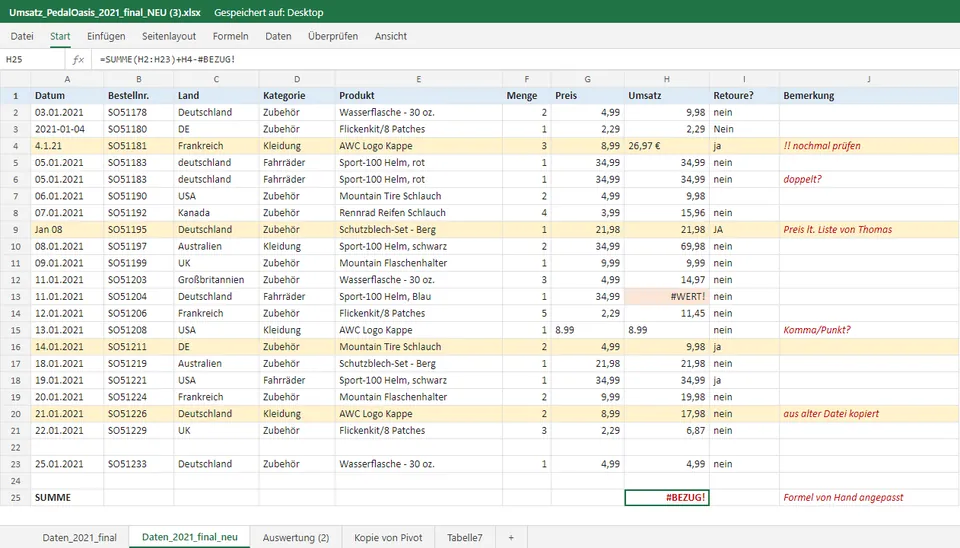Click the remark 'doppelt?'
The height and width of the screenshot is (548, 960).
tap(802, 179)
